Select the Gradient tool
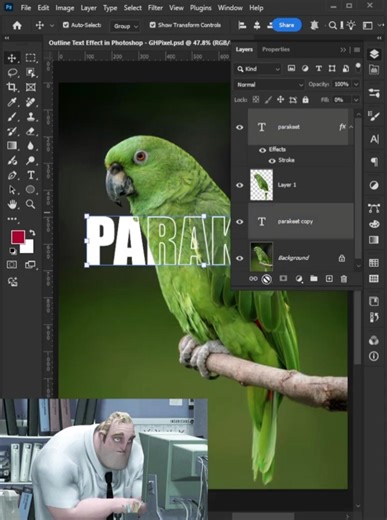387x520 pixels. pyautogui.click(x=12, y=146)
